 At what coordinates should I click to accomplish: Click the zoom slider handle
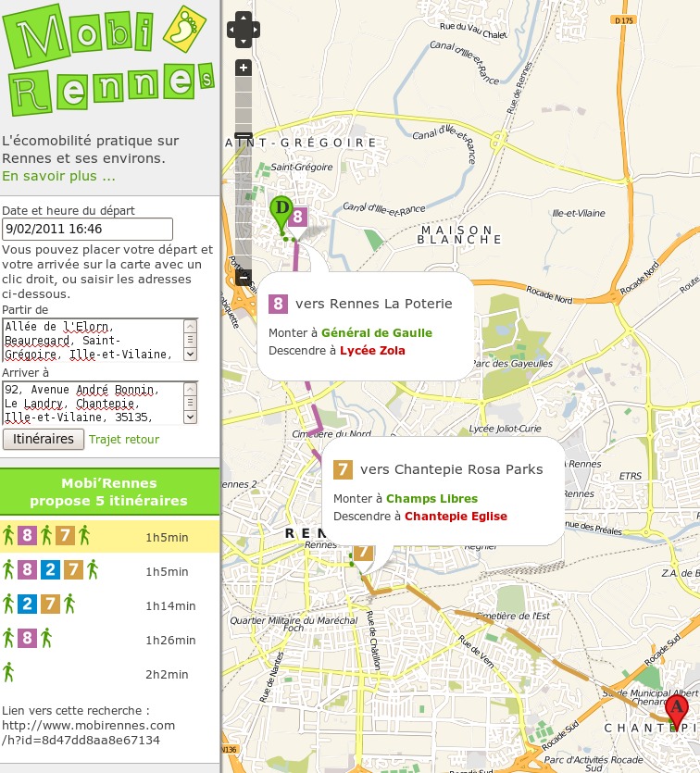[x=243, y=135]
